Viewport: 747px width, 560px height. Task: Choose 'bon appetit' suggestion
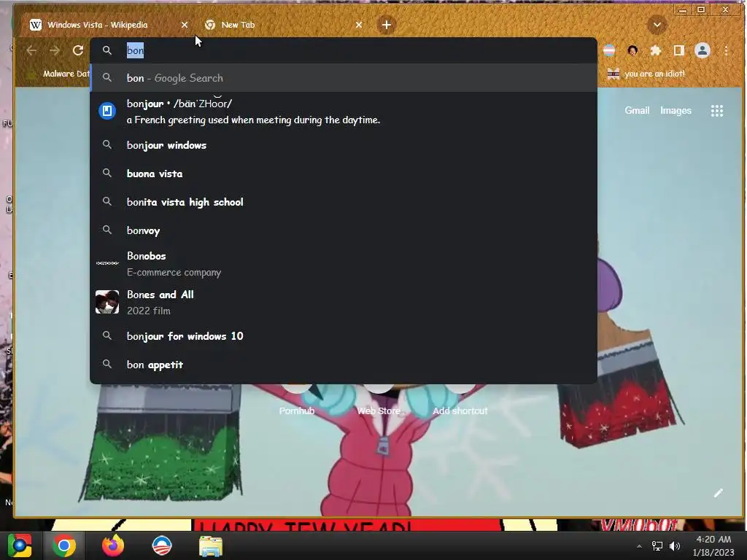point(343,365)
